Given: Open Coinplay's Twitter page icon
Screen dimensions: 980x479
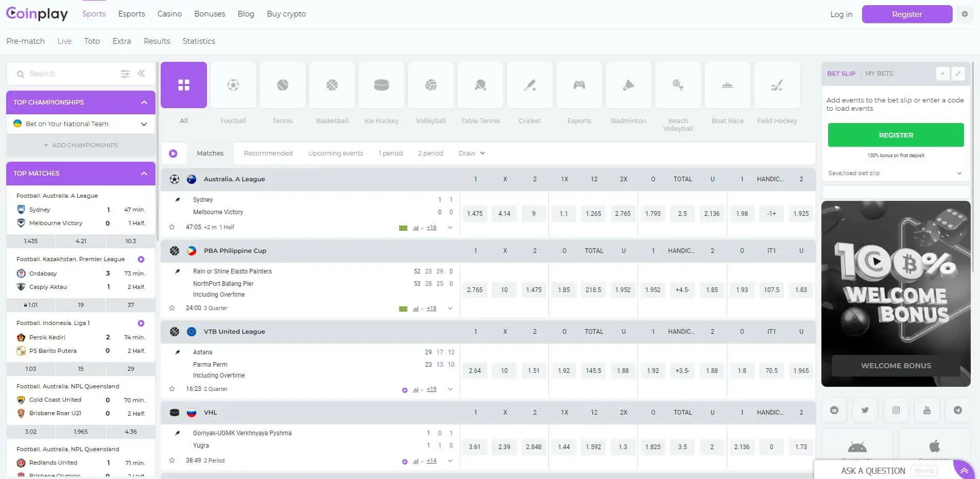Looking at the screenshot, I should click(865, 410).
